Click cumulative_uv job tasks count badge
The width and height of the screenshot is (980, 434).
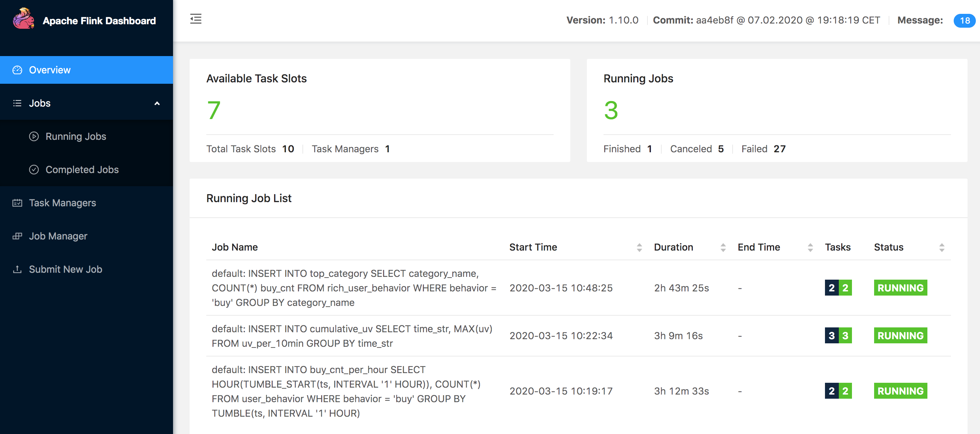(838, 335)
